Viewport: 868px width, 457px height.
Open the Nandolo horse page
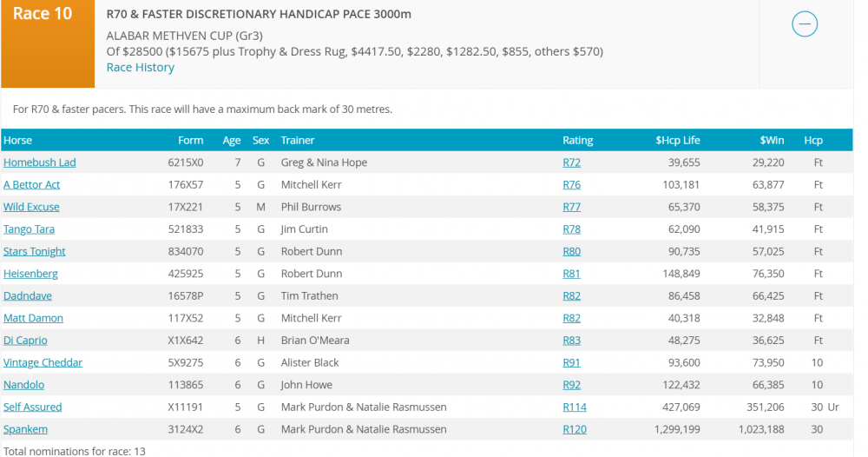[x=24, y=385]
